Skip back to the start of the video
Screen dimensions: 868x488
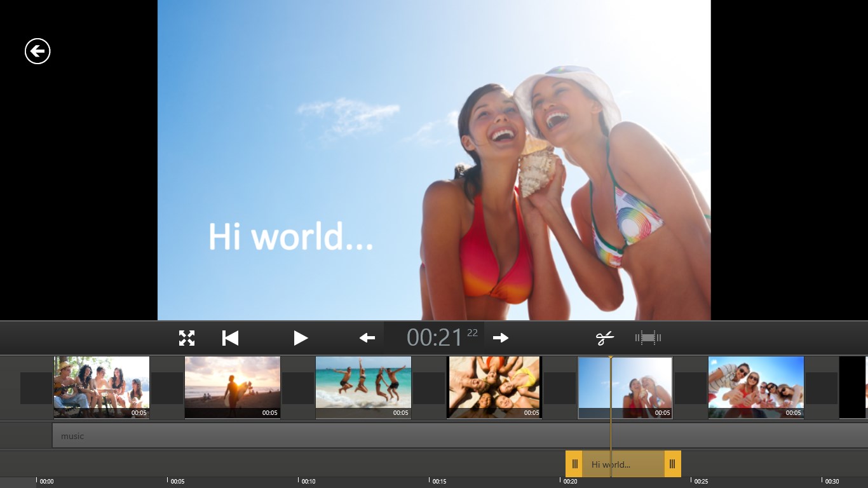pyautogui.click(x=231, y=338)
